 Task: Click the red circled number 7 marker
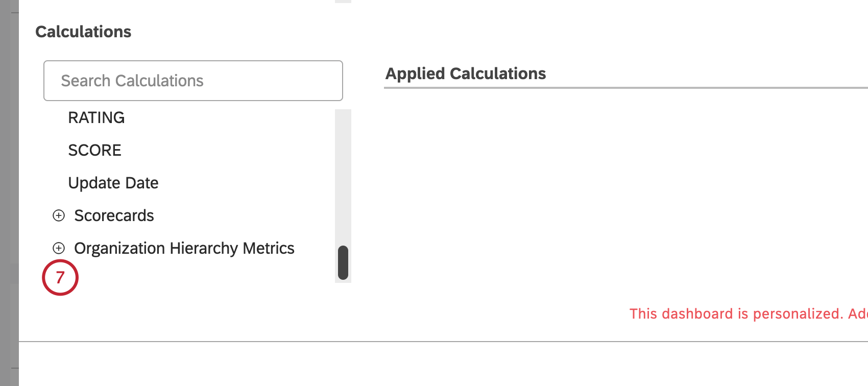60,277
